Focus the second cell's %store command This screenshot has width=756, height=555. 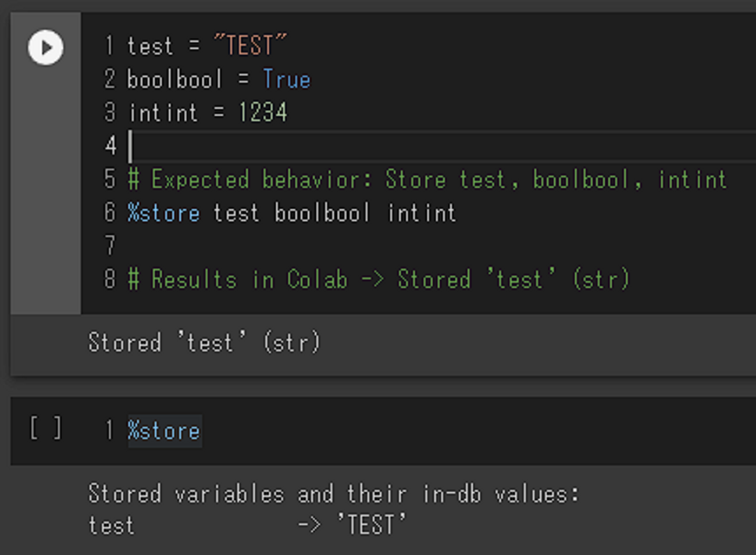click(164, 431)
